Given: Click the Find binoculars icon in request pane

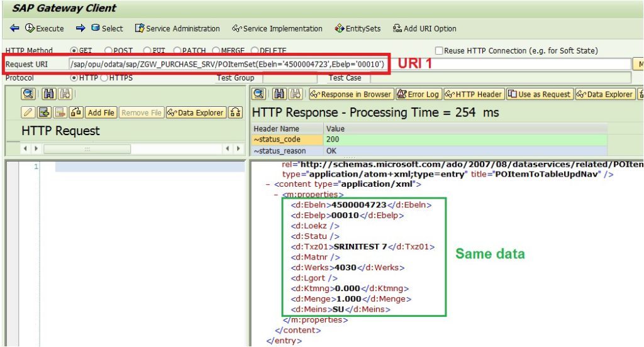Looking at the screenshot, I should 48,94.
